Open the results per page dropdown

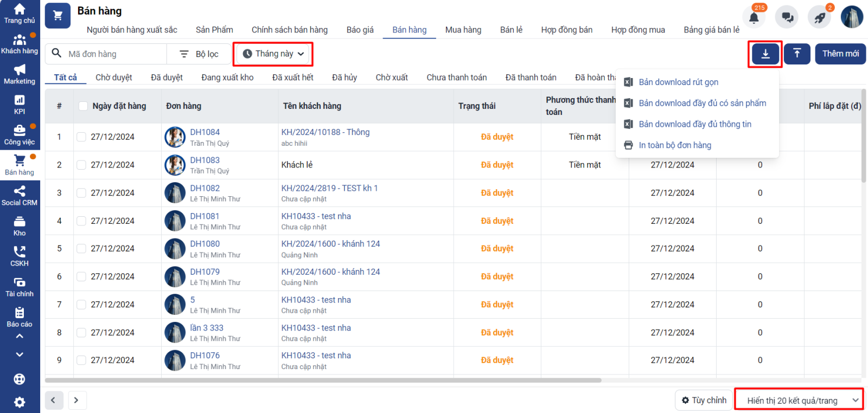coord(799,401)
